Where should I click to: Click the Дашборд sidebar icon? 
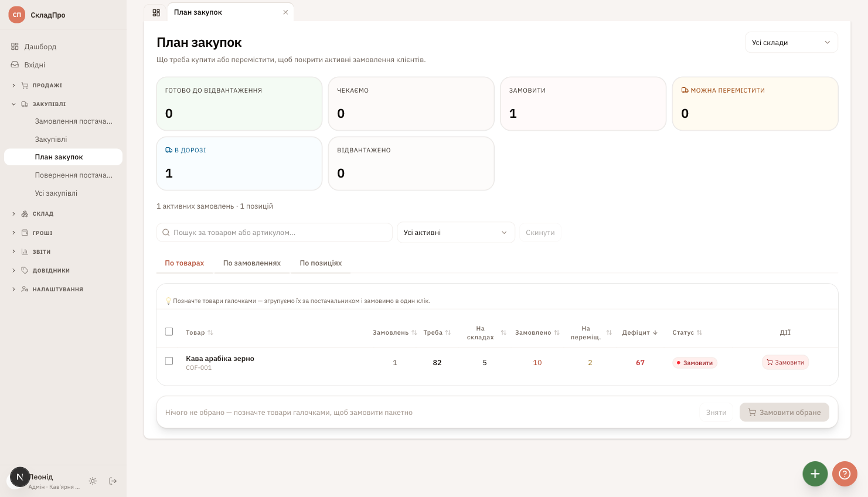(15, 46)
